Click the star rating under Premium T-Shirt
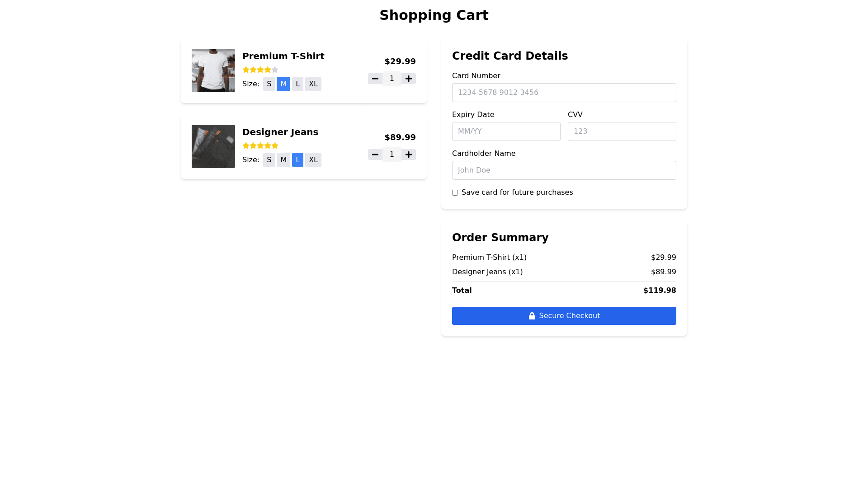 coord(260,70)
